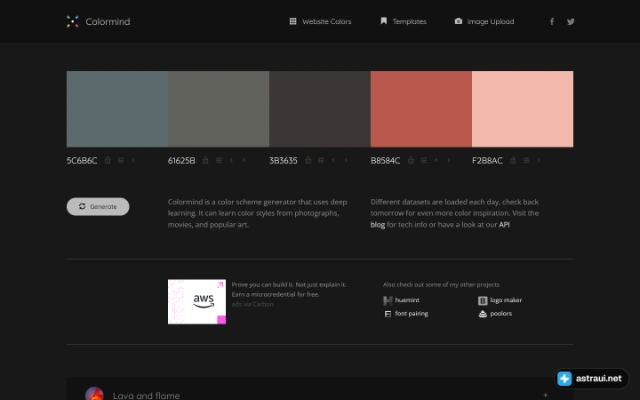Image resolution: width=640 pixels, height=400 pixels.
Task: Lock color B8584C
Action: pos(411,160)
